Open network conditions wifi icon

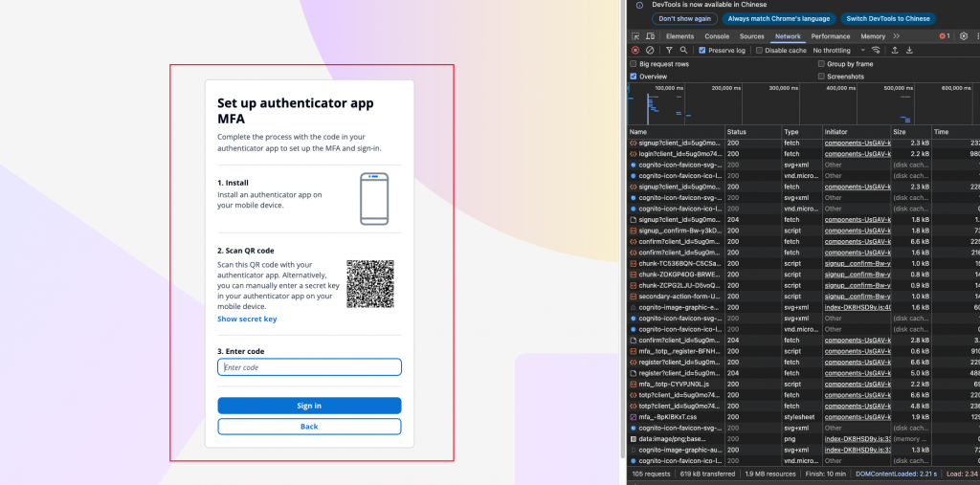point(876,50)
